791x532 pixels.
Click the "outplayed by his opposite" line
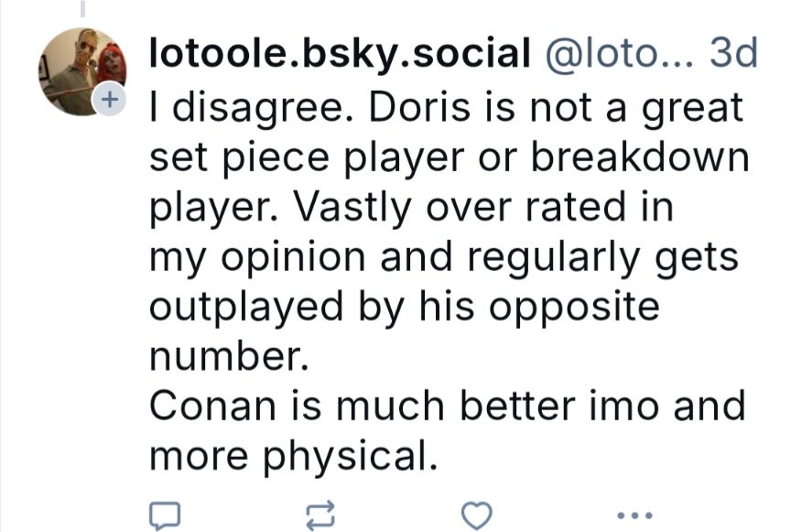tap(404, 307)
